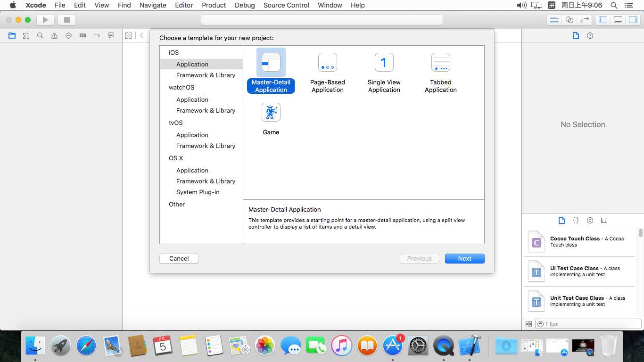Click the Stop toolbar button
The height and width of the screenshot is (362, 644).
66,20
